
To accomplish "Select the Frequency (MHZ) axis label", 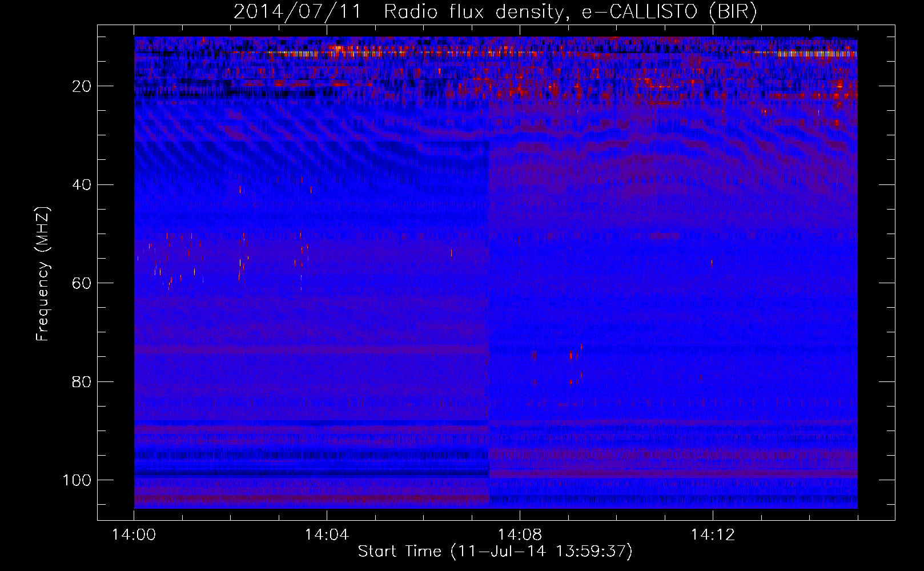I will 43,274.
